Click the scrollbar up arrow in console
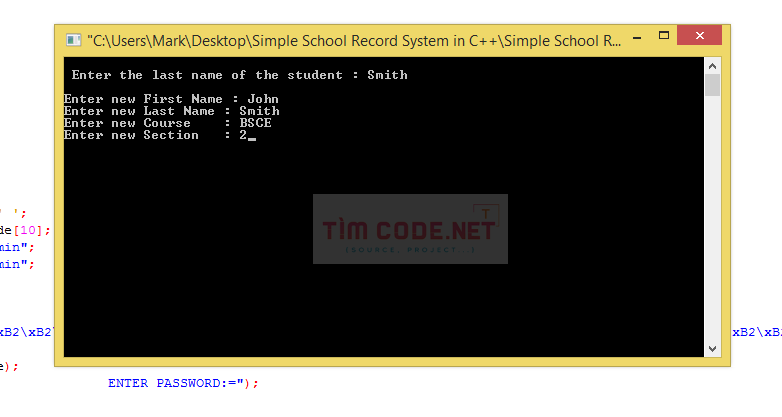This screenshot has width=782, height=417. (712, 66)
